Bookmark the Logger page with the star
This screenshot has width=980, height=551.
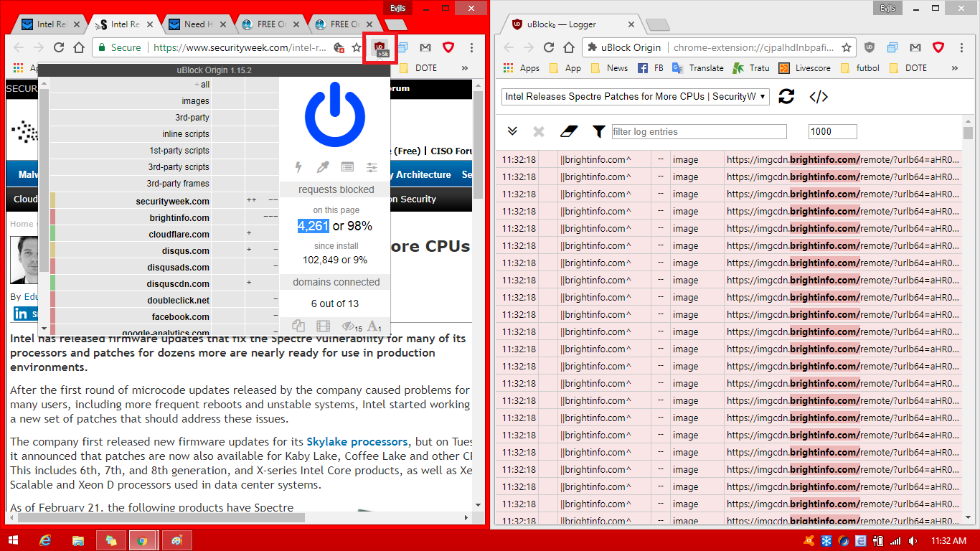pyautogui.click(x=847, y=47)
